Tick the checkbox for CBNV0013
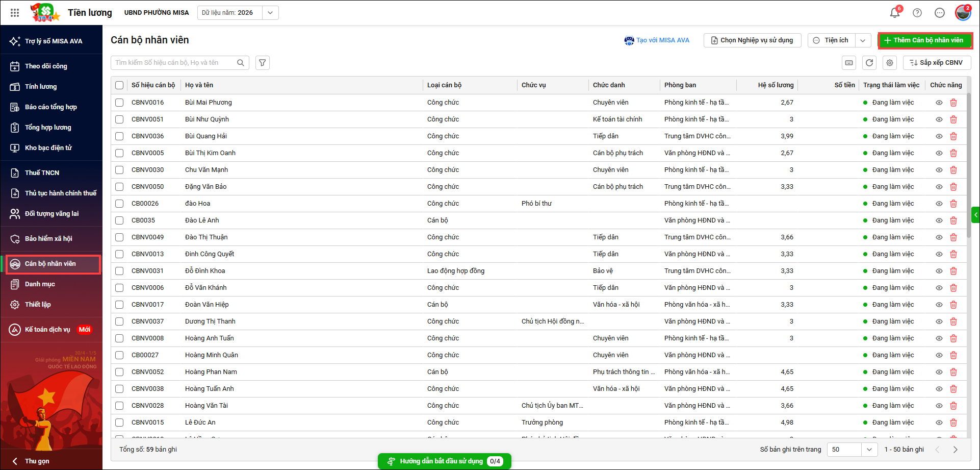Screen dimensions: 980x470 click(x=119, y=254)
